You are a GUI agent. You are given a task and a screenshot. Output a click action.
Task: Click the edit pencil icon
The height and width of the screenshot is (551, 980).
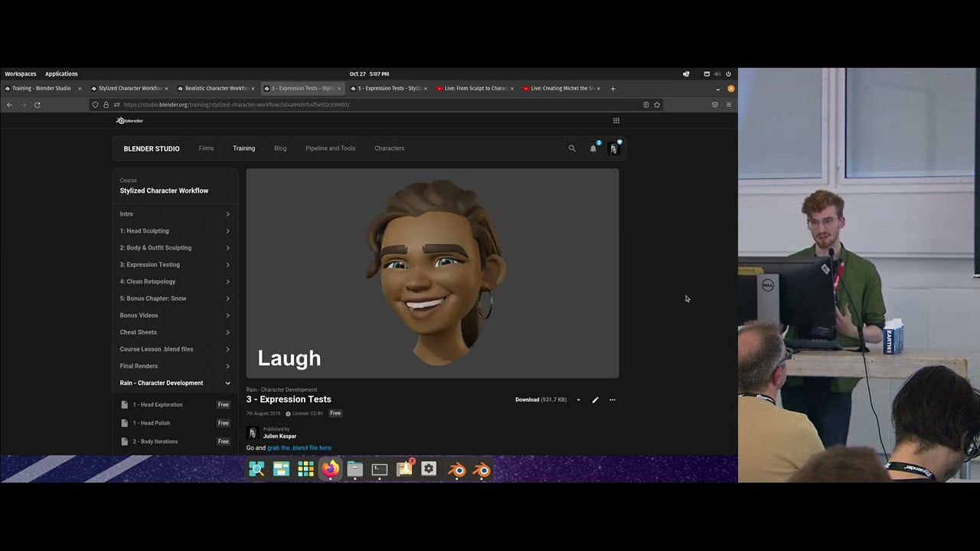tap(595, 399)
